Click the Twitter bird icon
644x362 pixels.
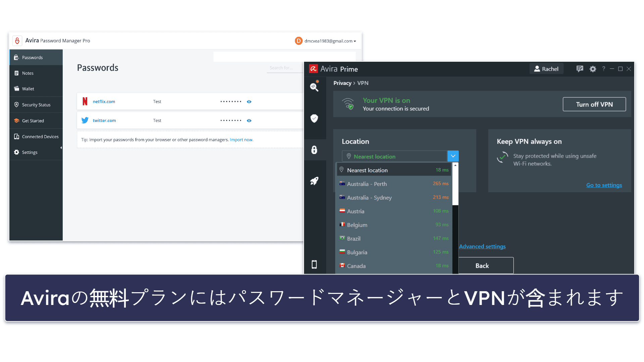point(85,120)
